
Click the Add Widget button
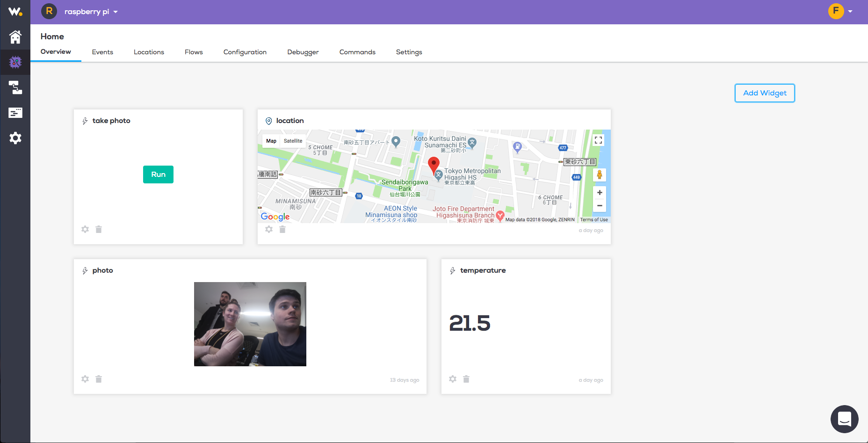(765, 93)
